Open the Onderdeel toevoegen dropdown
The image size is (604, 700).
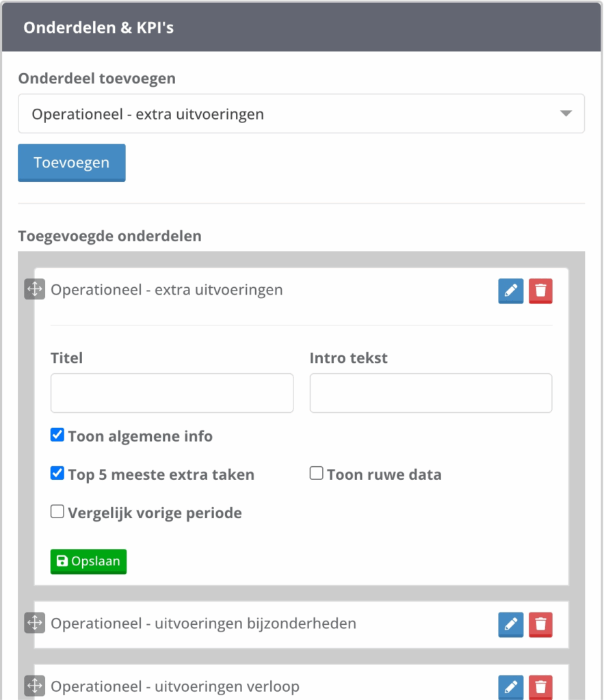click(x=301, y=113)
